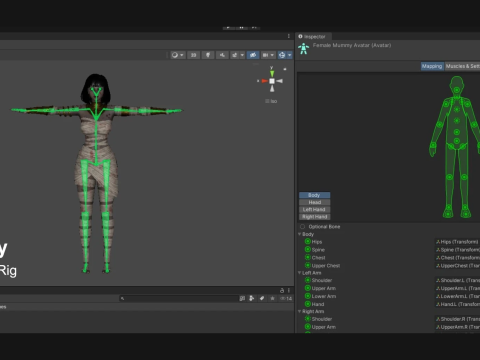
Task: Click the red X axis cone on gizmo
Action: click(x=264, y=81)
